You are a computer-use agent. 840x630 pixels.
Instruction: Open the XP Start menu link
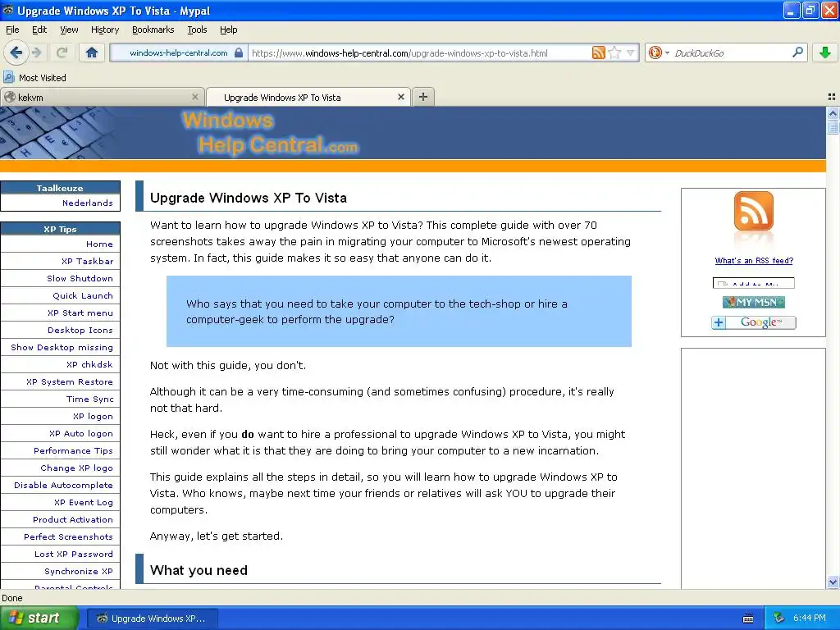click(80, 313)
